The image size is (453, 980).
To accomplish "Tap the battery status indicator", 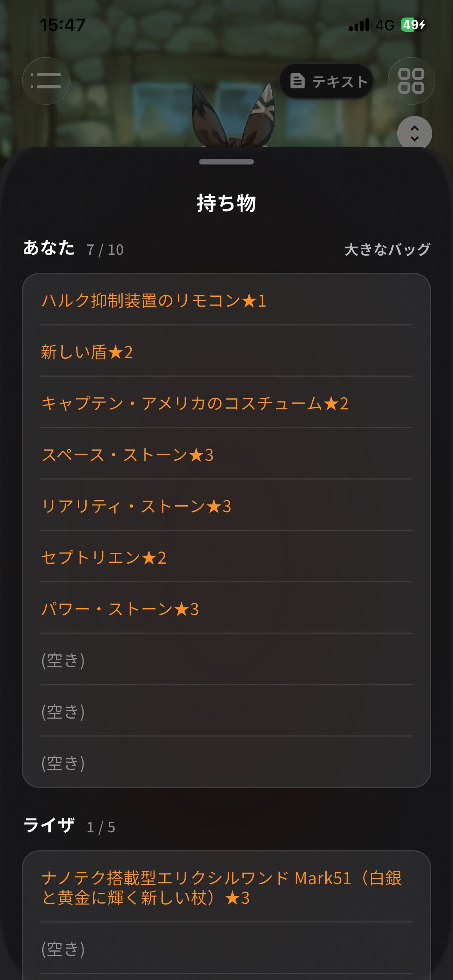I will coord(414,25).
